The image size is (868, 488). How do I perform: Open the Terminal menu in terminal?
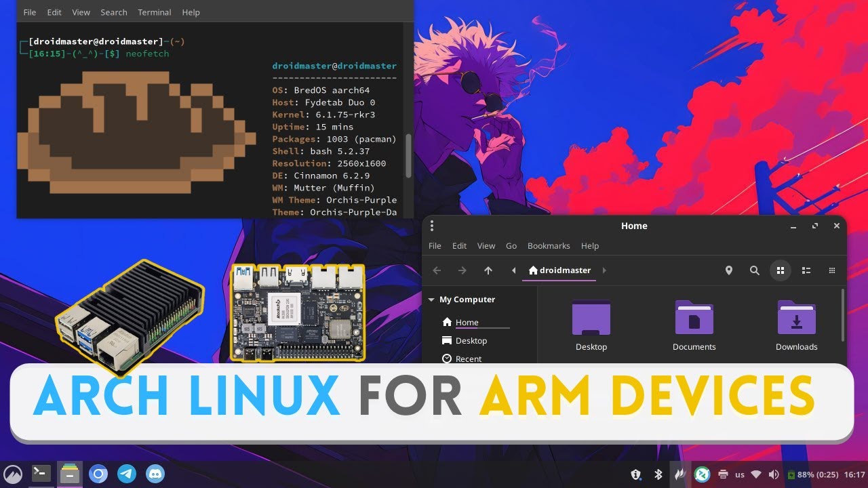[x=155, y=12]
